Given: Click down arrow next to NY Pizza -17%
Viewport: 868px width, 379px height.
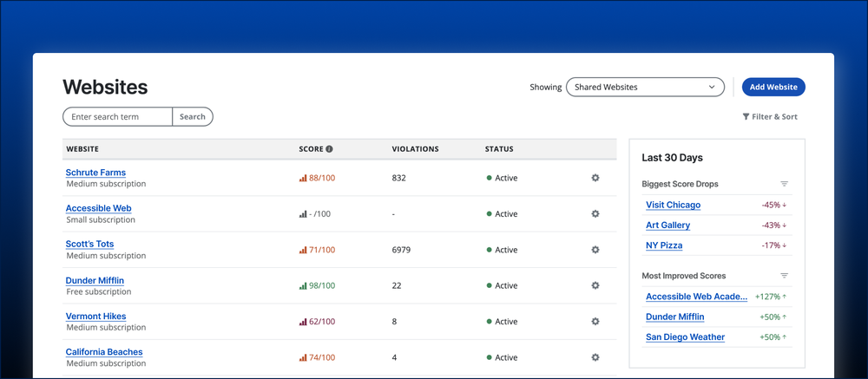Looking at the screenshot, I should (x=785, y=245).
